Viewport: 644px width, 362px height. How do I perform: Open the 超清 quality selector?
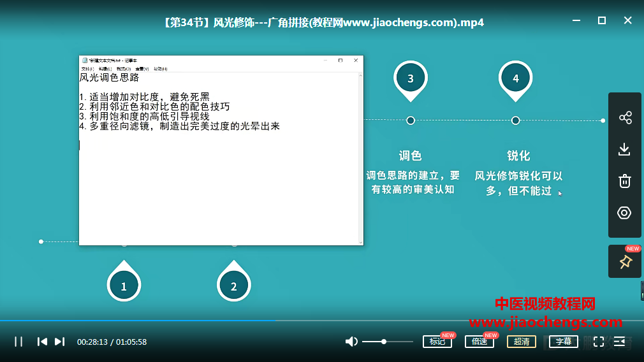(522, 342)
